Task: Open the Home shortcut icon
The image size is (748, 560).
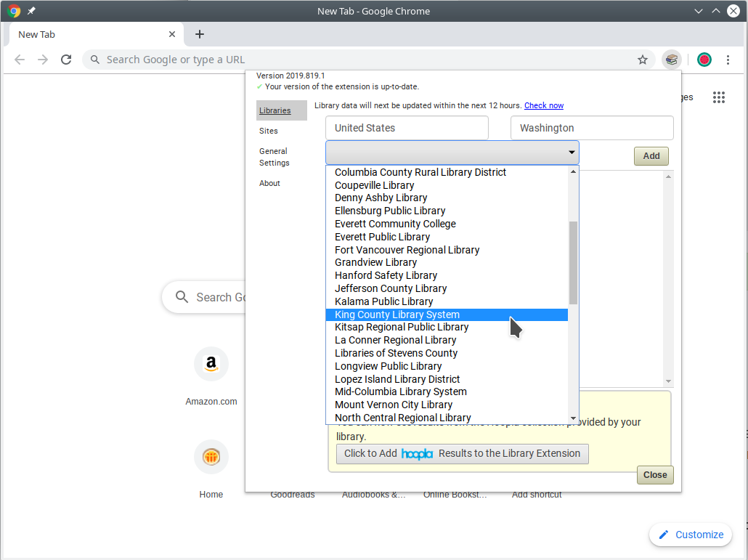Action: click(211, 457)
